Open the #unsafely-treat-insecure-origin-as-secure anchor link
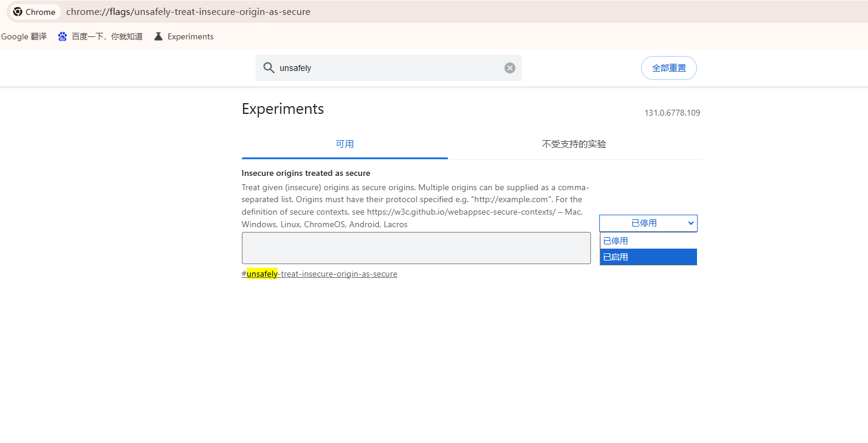This screenshot has width=868, height=443. coord(319,274)
